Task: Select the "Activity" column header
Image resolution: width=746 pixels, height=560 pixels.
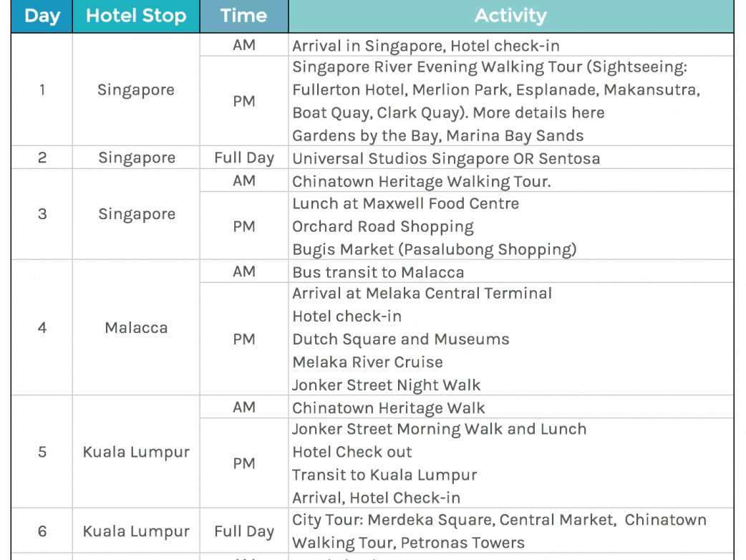Action: point(510,16)
